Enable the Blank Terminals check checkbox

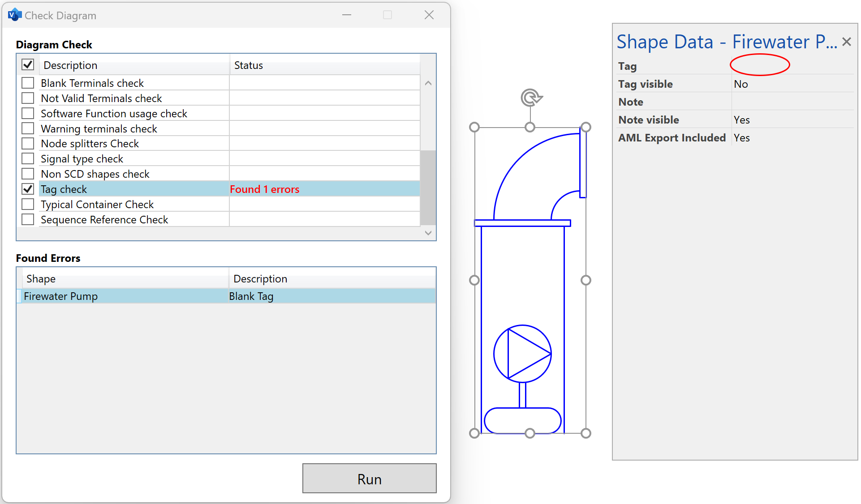pos(28,83)
